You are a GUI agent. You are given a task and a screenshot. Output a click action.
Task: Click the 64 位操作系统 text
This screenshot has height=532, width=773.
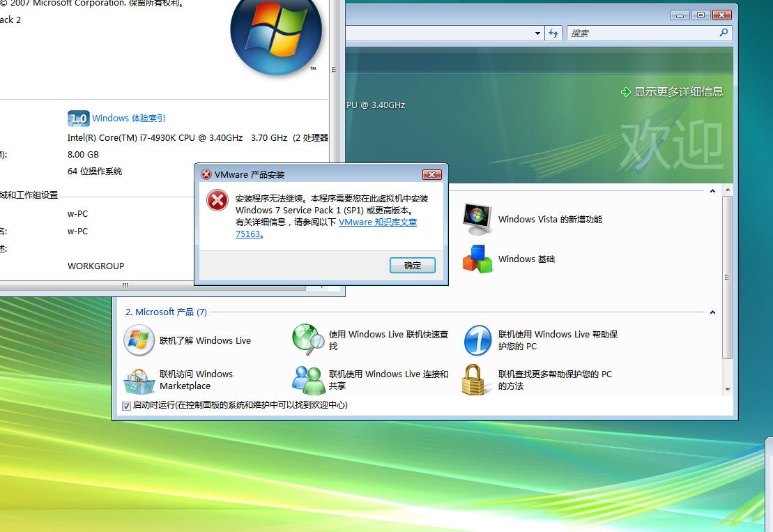click(95, 172)
